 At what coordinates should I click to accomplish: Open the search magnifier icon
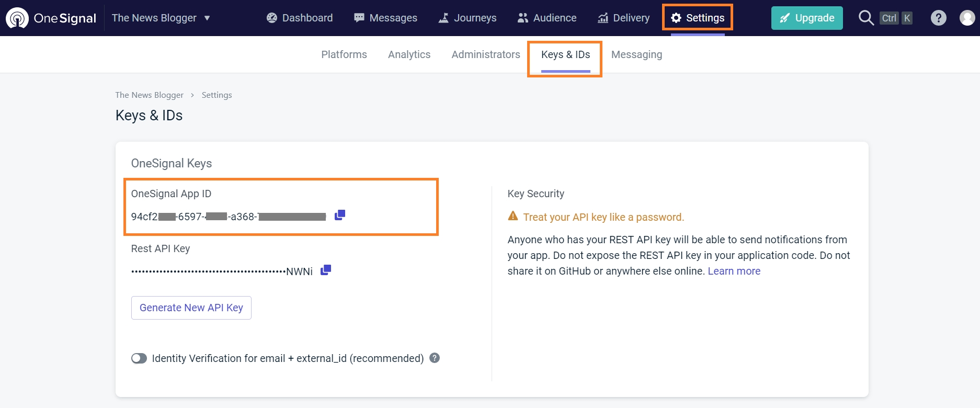pyautogui.click(x=866, y=18)
